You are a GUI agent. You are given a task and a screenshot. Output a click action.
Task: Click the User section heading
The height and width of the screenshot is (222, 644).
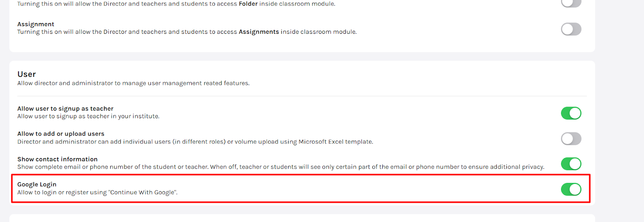coord(27,74)
